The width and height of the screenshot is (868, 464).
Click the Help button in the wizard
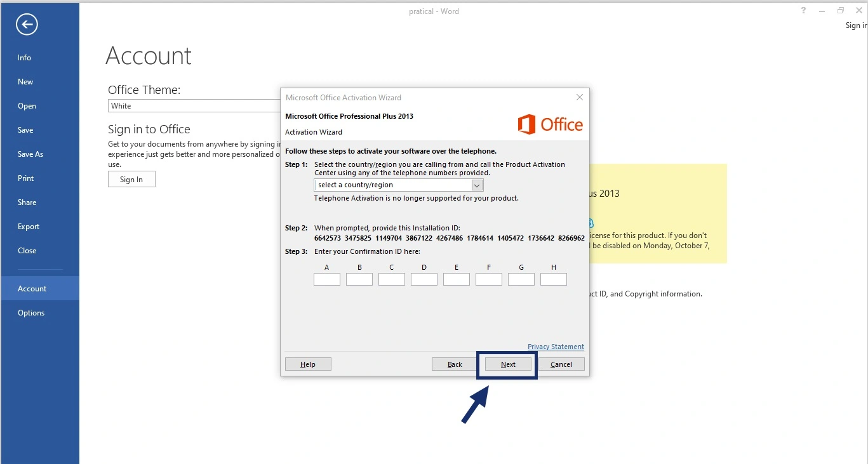pos(308,364)
